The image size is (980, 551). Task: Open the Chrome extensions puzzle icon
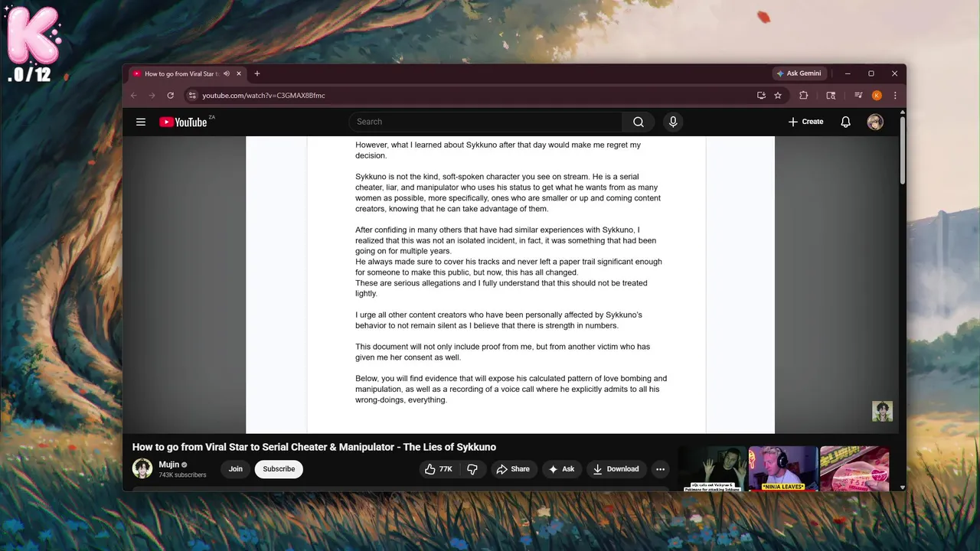click(x=803, y=96)
